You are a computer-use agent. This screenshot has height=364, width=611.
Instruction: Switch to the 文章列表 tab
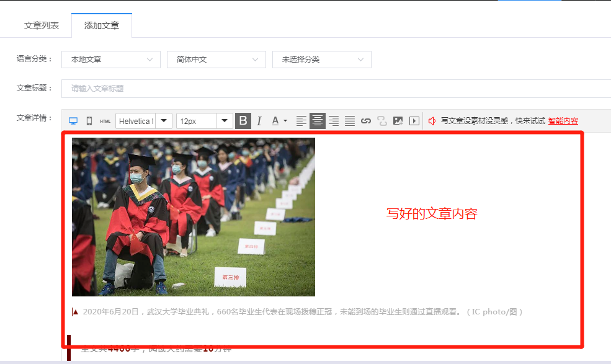pos(42,25)
